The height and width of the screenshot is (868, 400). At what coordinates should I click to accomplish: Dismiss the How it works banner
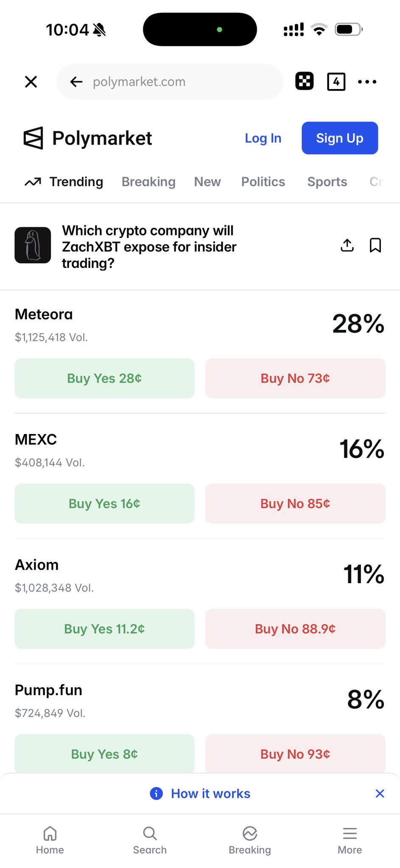pos(380,793)
